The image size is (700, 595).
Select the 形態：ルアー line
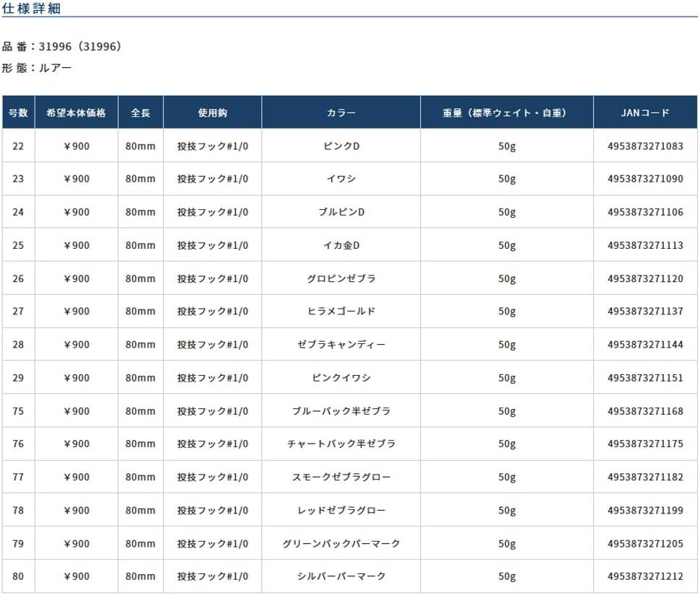tap(37, 68)
